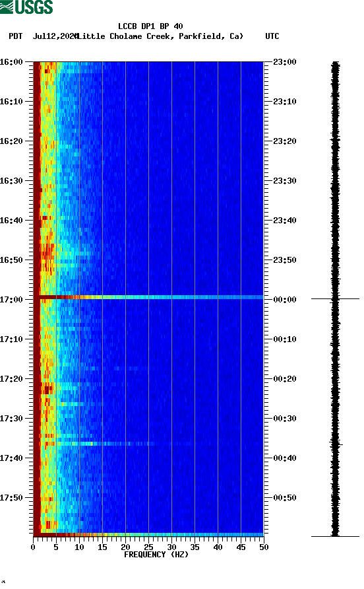Click the 10 Hz frequency tick label
Viewport: 364px width, 589px height.
pyautogui.click(x=79, y=547)
